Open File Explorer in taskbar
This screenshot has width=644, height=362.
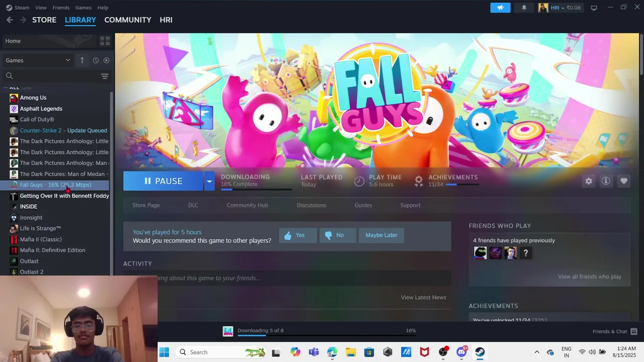[x=351, y=352]
